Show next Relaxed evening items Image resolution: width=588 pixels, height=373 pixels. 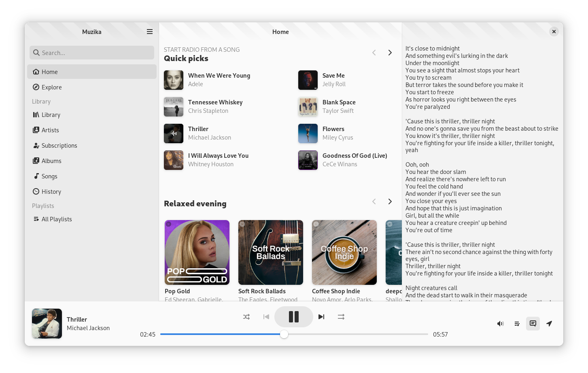tap(390, 201)
